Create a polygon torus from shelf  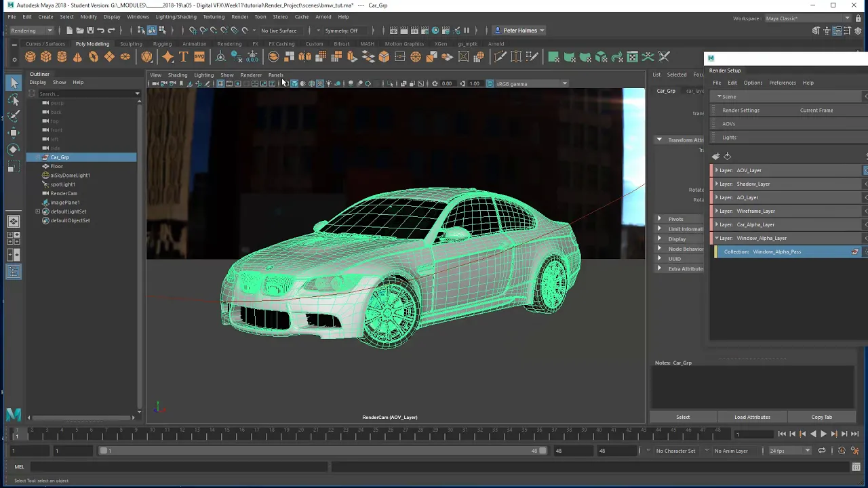(x=94, y=57)
